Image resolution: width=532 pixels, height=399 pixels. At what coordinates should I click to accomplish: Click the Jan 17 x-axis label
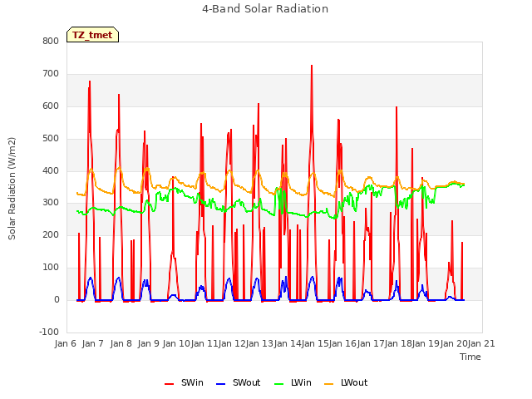pos(371,343)
